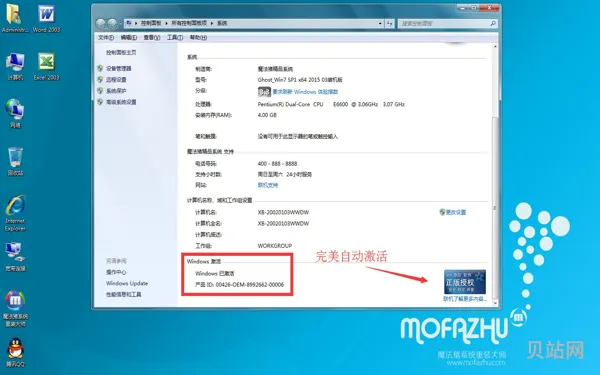This screenshot has height=375, width=600.
Task: Select the product ID 00426-OEM-8992662-00006
Action: [250, 285]
